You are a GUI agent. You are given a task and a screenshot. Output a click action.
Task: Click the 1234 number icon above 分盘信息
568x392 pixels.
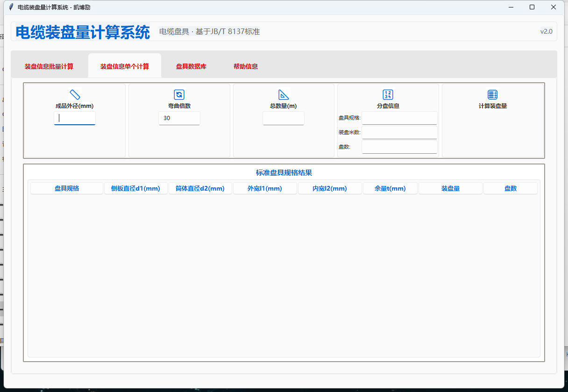tap(388, 94)
